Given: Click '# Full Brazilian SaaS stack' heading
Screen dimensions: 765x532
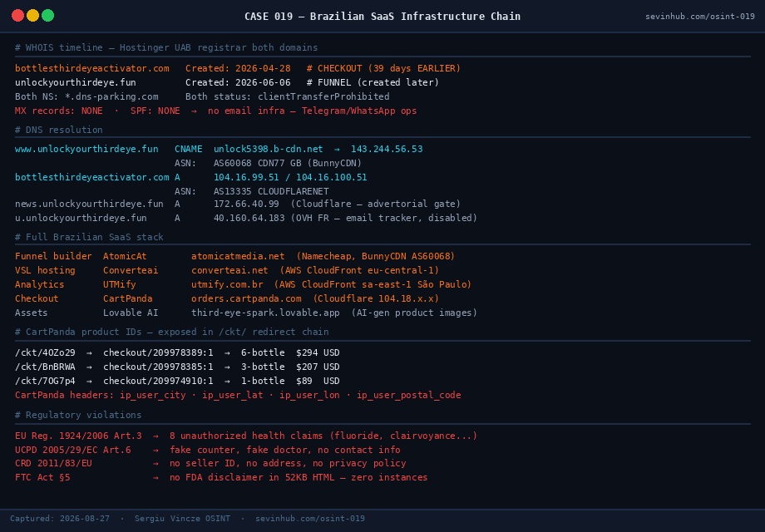Looking at the screenshot, I should [89, 237].
